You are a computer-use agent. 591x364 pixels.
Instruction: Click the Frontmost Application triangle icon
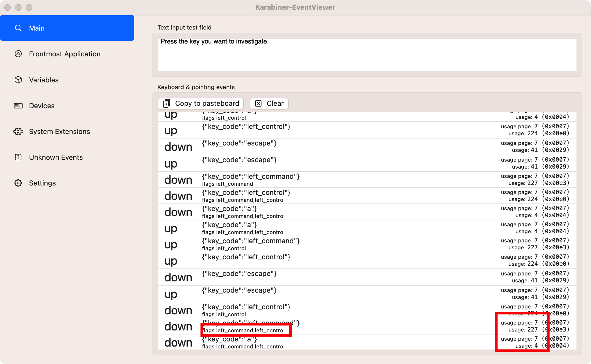18,54
